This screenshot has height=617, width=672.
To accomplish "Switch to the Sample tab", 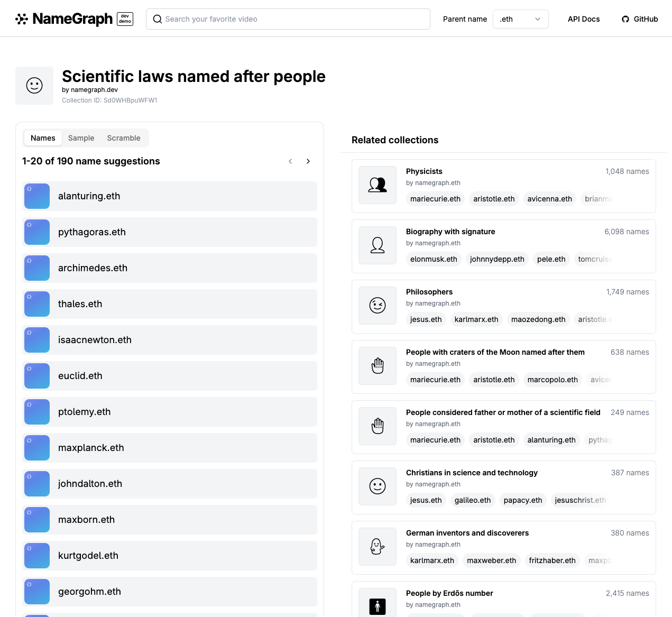I will [81, 138].
